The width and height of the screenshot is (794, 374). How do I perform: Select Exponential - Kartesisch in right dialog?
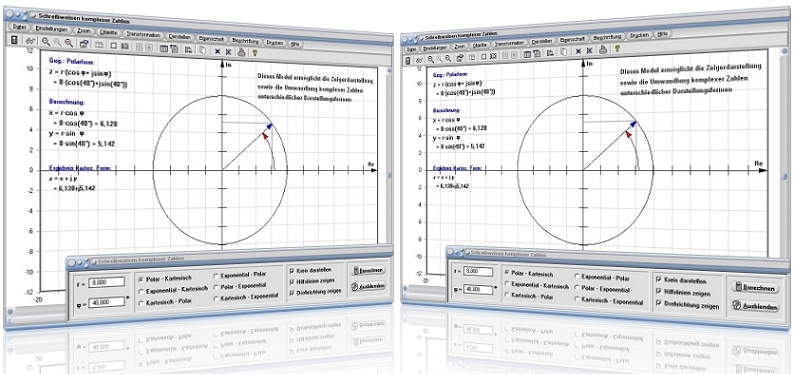click(x=536, y=285)
